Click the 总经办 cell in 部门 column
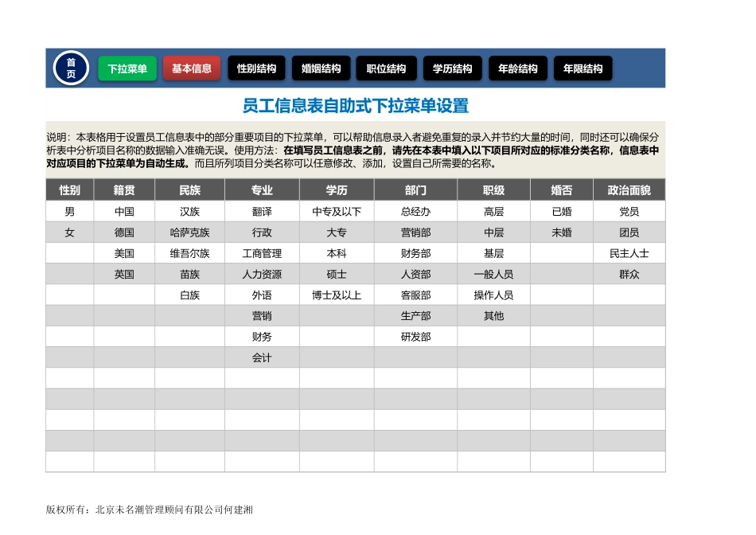756x535 pixels. click(414, 211)
